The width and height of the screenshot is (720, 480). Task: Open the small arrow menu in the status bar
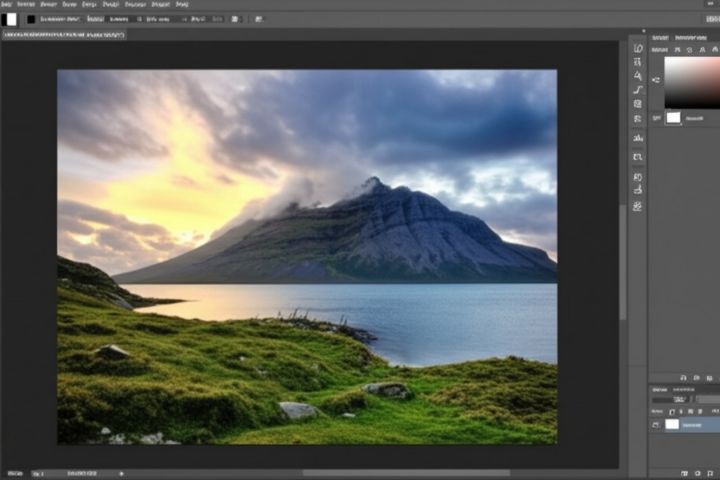pyautogui.click(x=121, y=474)
